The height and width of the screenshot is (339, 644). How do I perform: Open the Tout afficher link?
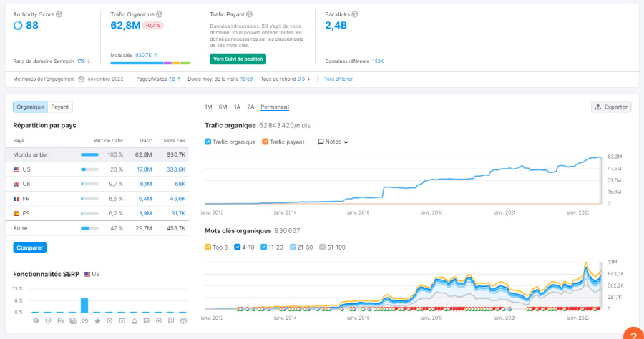pos(338,79)
